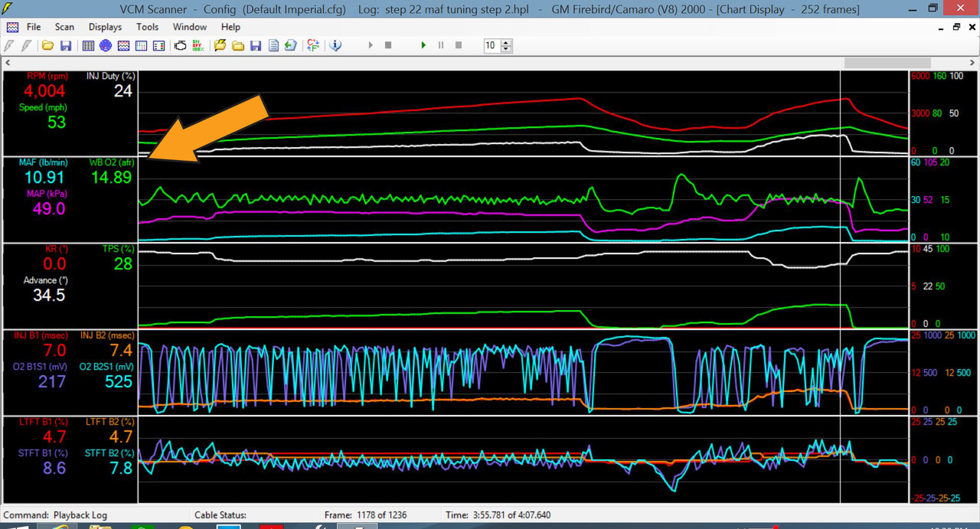
Task: Open the DTC engine icon
Action: click(x=180, y=45)
